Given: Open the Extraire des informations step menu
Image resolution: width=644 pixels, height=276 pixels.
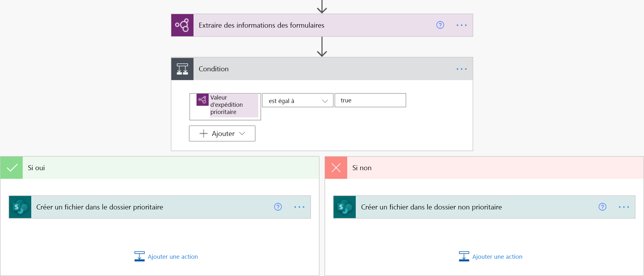Looking at the screenshot, I should click(x=461, y=25).
